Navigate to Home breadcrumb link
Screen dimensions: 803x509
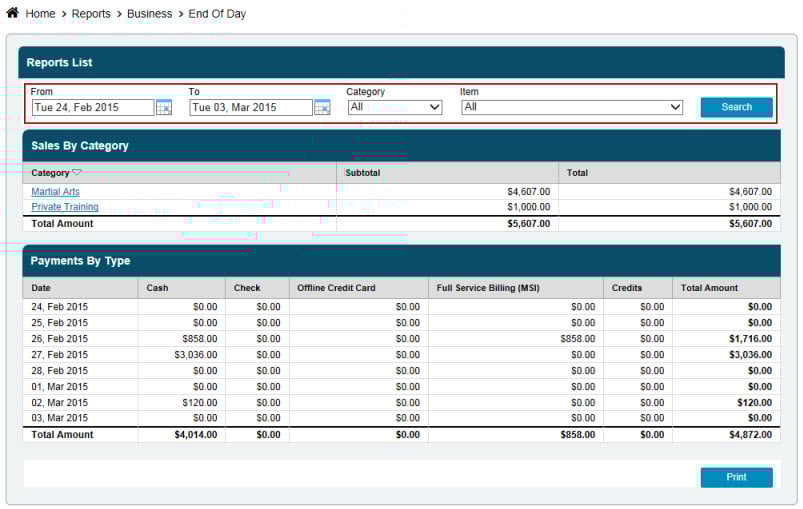point(40,14)
